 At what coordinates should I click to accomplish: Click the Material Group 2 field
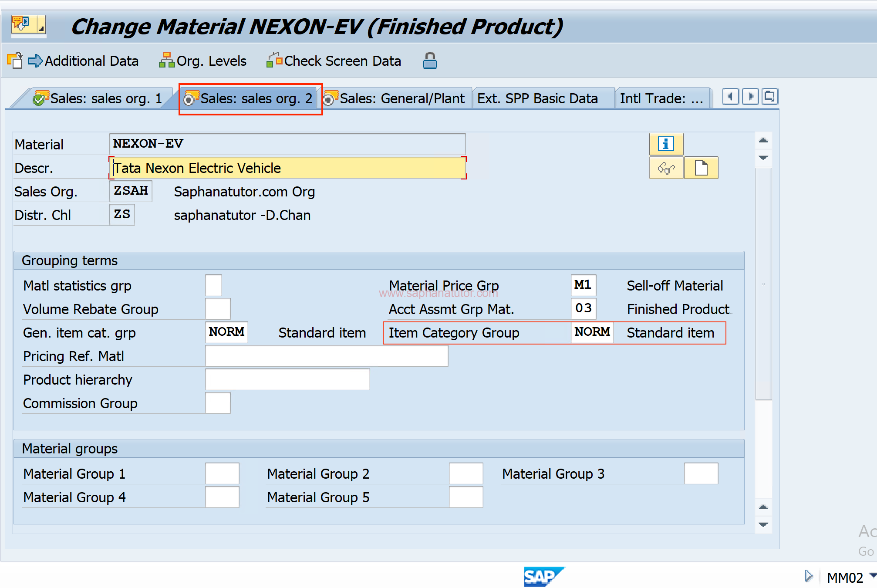[x=466, y=473]
